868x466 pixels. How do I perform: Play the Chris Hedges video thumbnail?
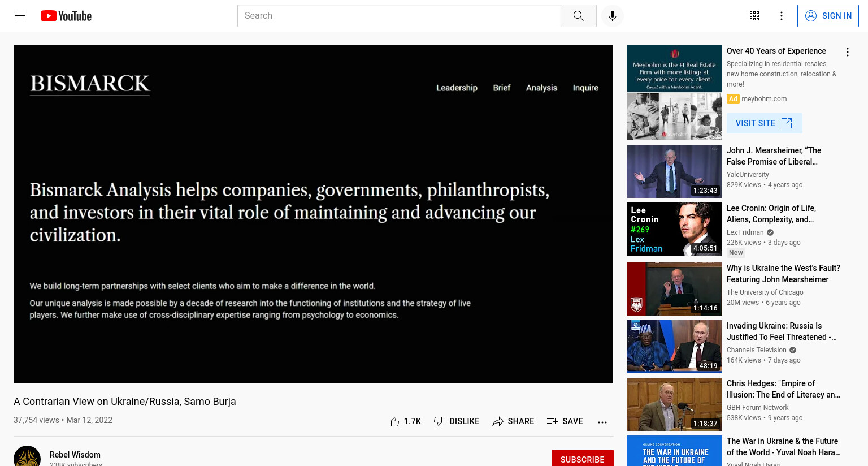pyautogui.click(x=675, y=404)
